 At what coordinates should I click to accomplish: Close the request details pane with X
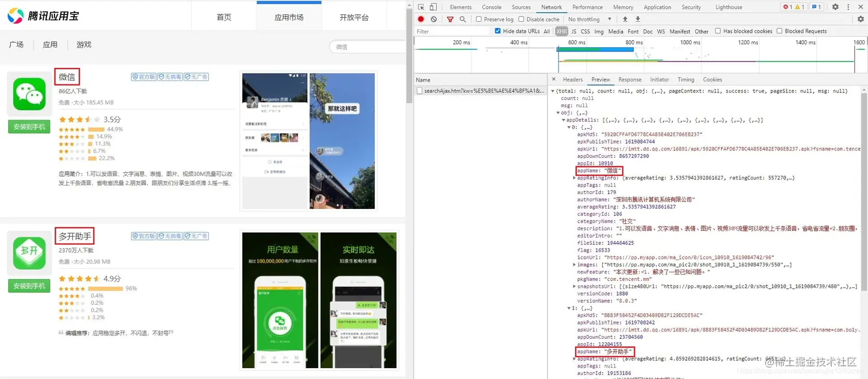click(554, 79)
